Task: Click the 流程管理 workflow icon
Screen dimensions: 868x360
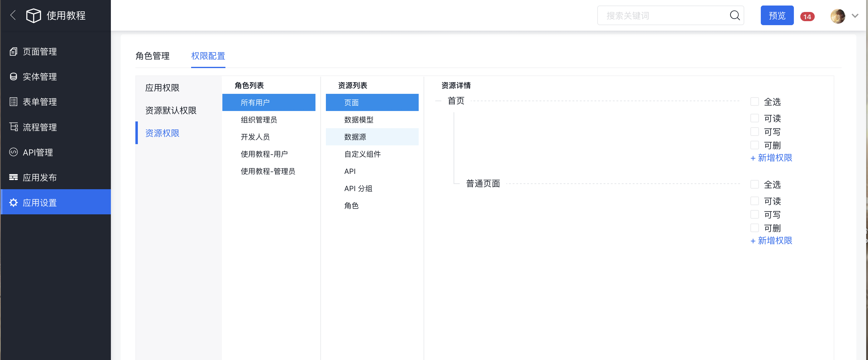Action: pyautogui.click(x=13, y=127)
